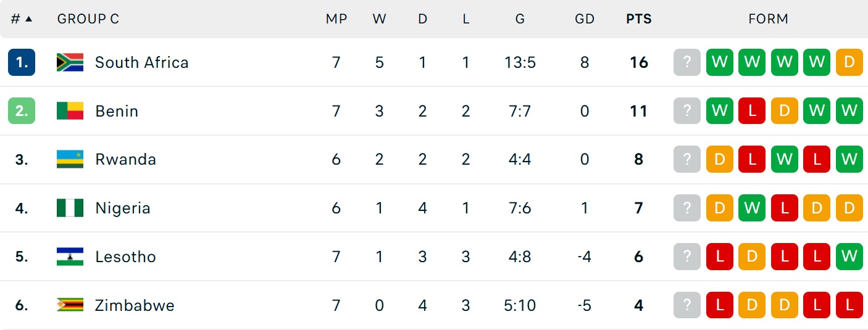Click South Africa's gray upcoming match icon
The image size is (868, 330).
(687, 62)
